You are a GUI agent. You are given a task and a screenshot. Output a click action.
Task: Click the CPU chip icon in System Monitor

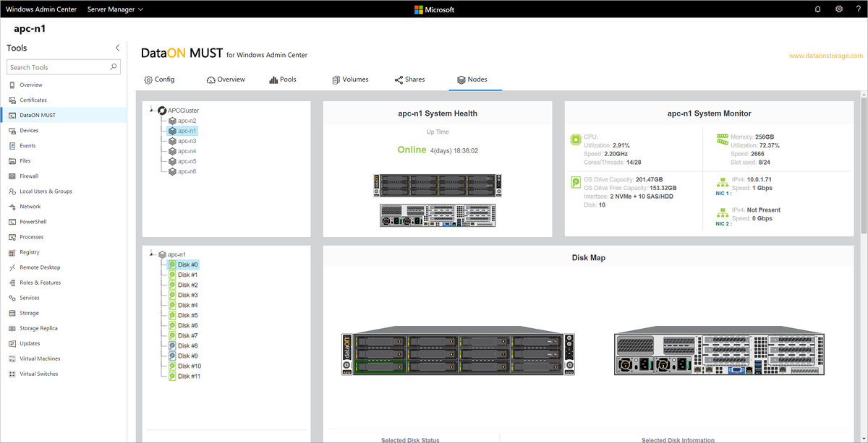[x=576, y=139]
